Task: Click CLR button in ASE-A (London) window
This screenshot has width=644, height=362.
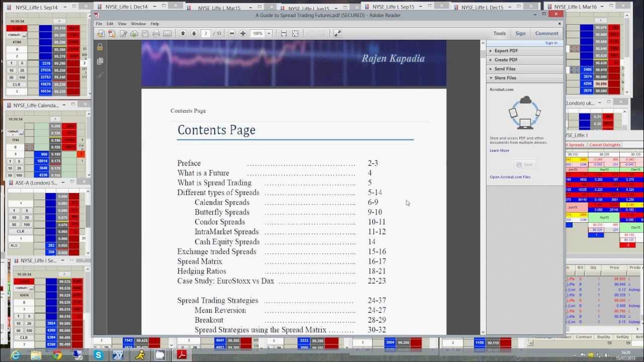Action: (x=21, y=231)
